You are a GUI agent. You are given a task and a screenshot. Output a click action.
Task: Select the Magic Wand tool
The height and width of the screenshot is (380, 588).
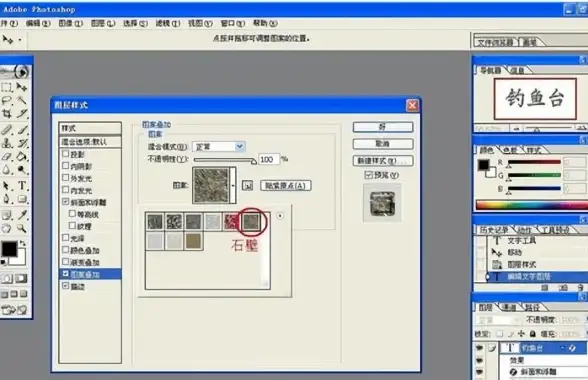click(x=22, y=100)
